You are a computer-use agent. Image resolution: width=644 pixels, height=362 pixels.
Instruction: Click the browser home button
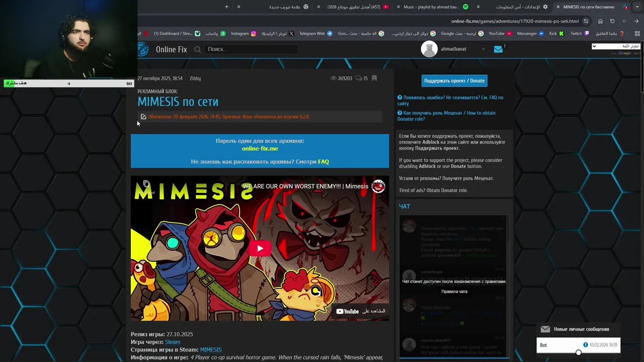coord(600,21)
